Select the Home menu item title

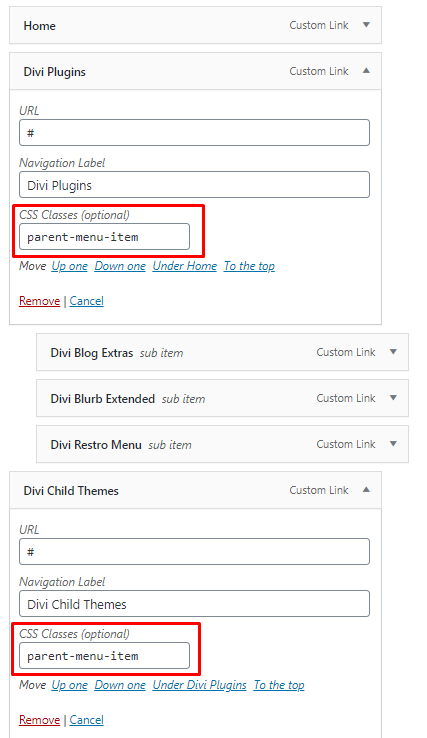pyautogui.click(x=40, y=25)
